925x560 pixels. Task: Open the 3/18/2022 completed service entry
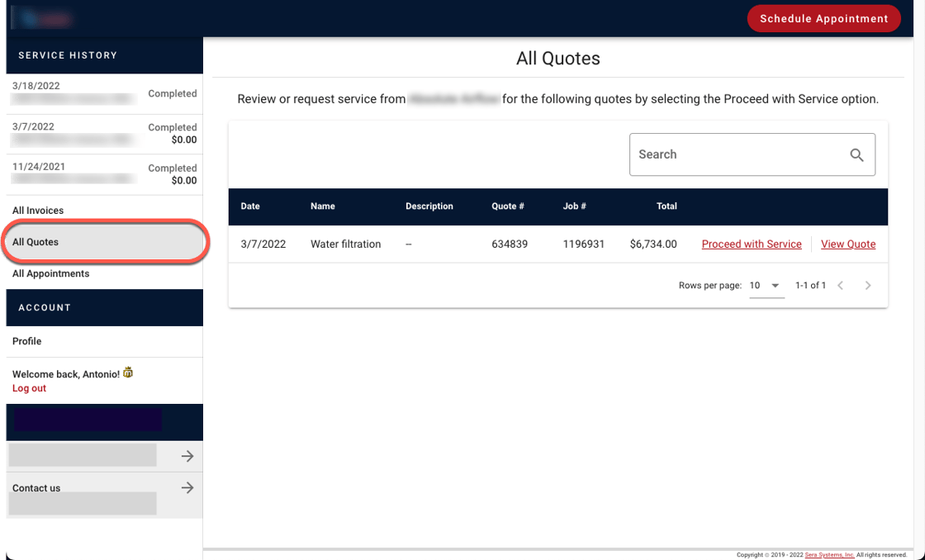[104, 93]
